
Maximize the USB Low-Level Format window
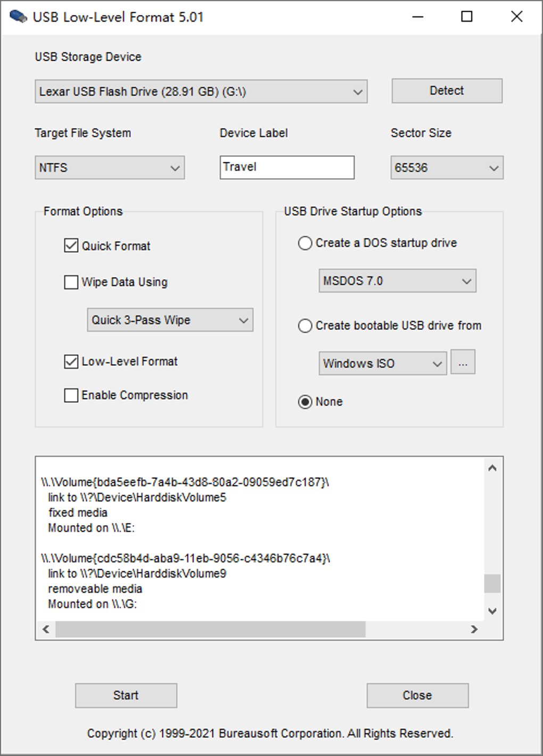[466, 16]
